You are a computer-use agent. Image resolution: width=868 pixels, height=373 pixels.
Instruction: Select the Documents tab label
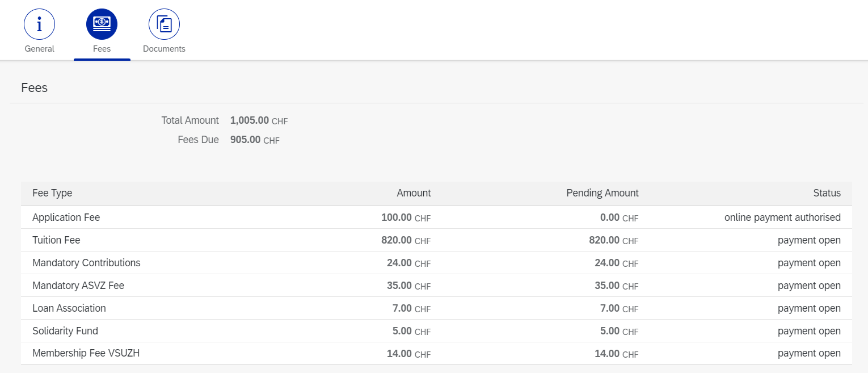pyautogui.click(x=164, y=49)
